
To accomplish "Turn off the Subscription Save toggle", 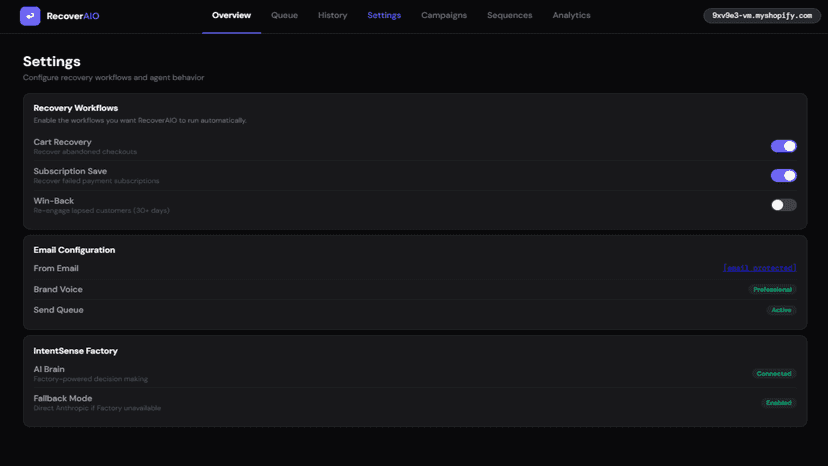I will (784, 175).
